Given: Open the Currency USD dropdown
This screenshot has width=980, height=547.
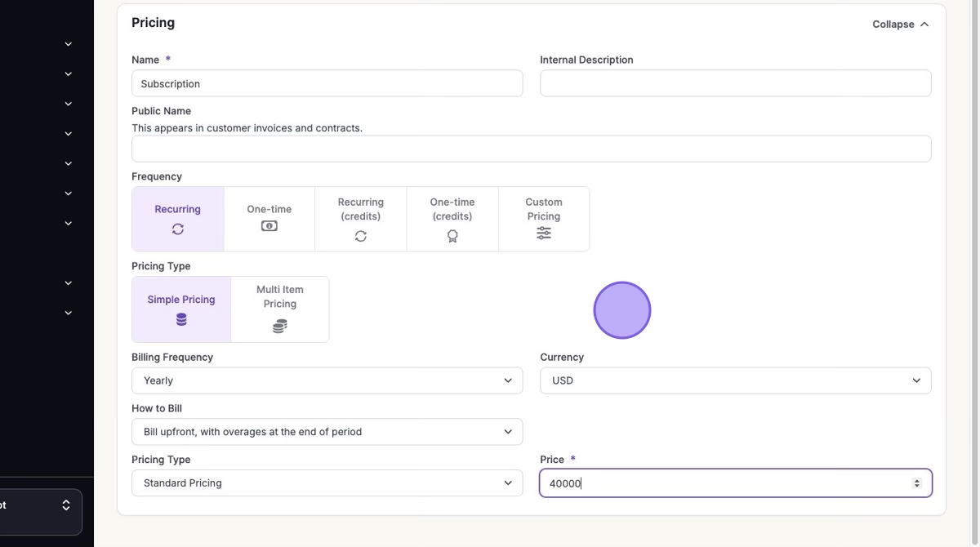Looking at the screenshot, I should [x=735, y=380].
